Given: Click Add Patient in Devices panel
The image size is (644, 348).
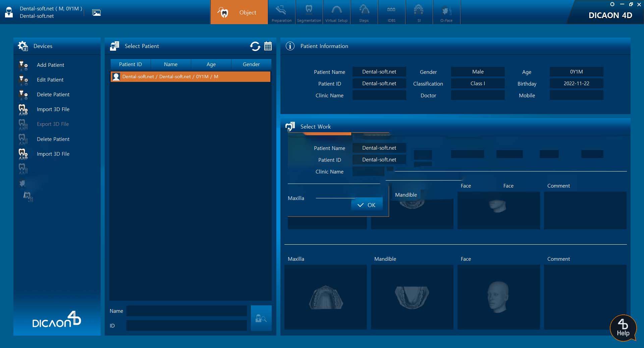Looking at the screenshot, I should pos(50,65).
